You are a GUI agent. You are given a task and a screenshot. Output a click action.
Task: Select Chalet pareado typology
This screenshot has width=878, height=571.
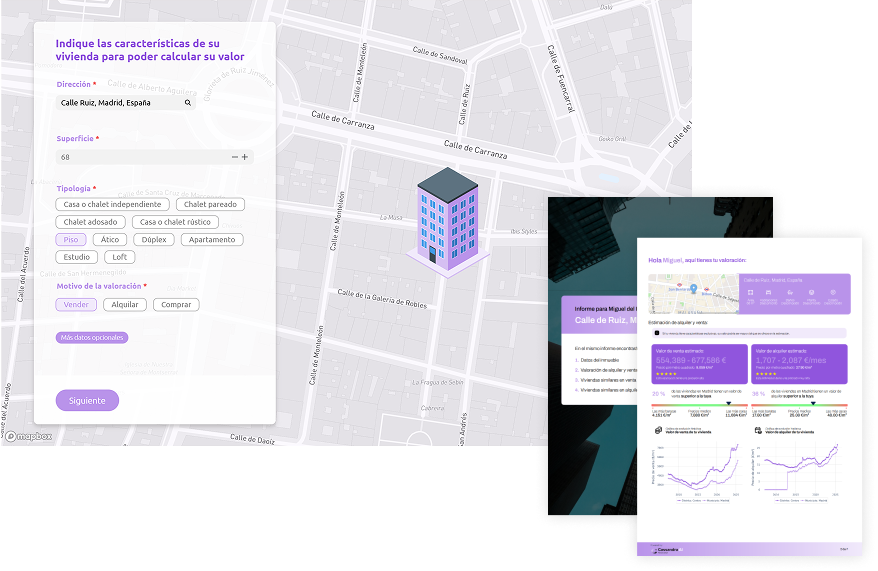[x=209, y=205]
